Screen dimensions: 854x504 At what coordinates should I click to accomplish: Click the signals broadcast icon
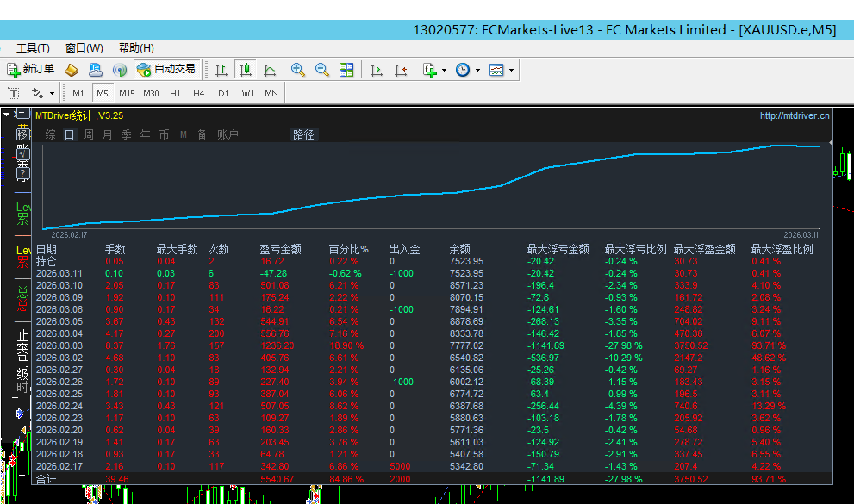coord(119,70)
